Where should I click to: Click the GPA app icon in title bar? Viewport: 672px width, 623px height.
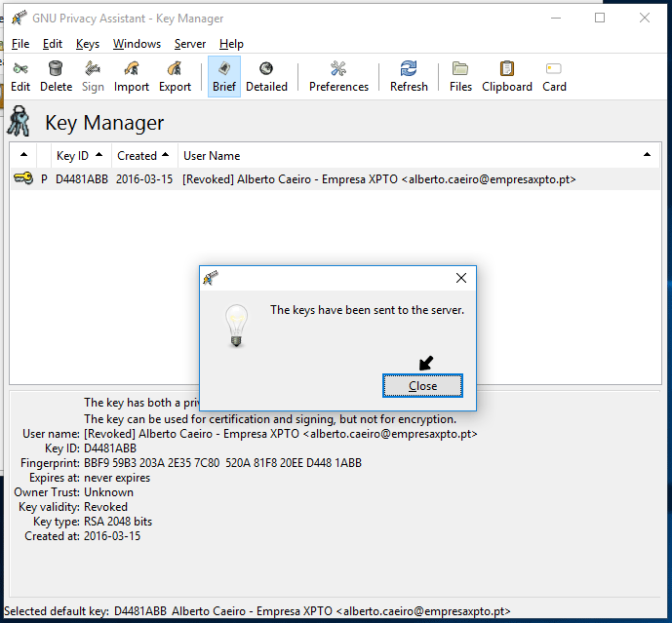pyautogui.click(x=19, y=18)
